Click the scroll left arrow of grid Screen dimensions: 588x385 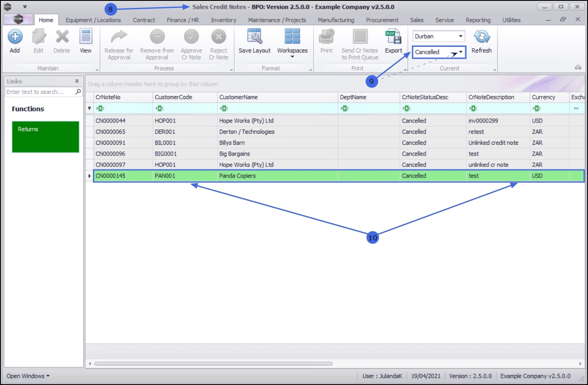(x=90, y=364)
